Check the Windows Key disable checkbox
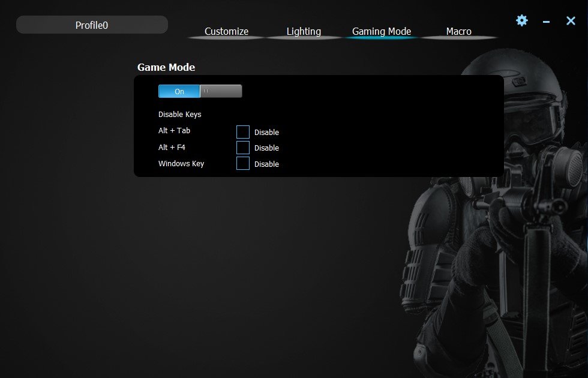The height and width of the screenshot is (378, 588). [242, 163]
